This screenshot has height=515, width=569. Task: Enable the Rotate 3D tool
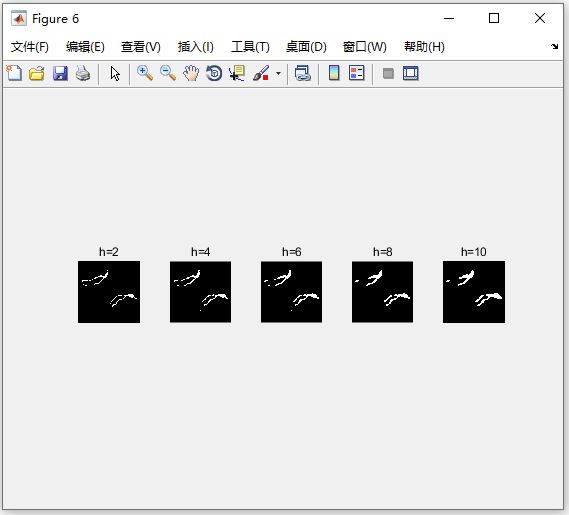(214, 73)
